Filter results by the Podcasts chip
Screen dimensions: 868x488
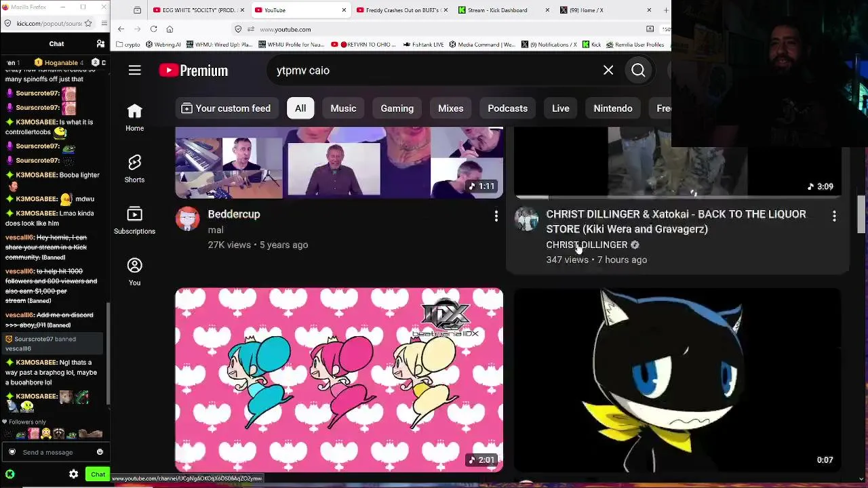point(507,108)
